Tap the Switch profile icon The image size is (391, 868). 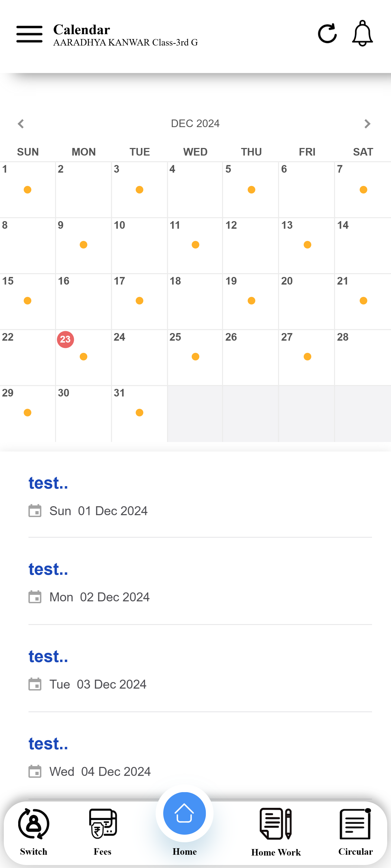click(x=34, y=824)
